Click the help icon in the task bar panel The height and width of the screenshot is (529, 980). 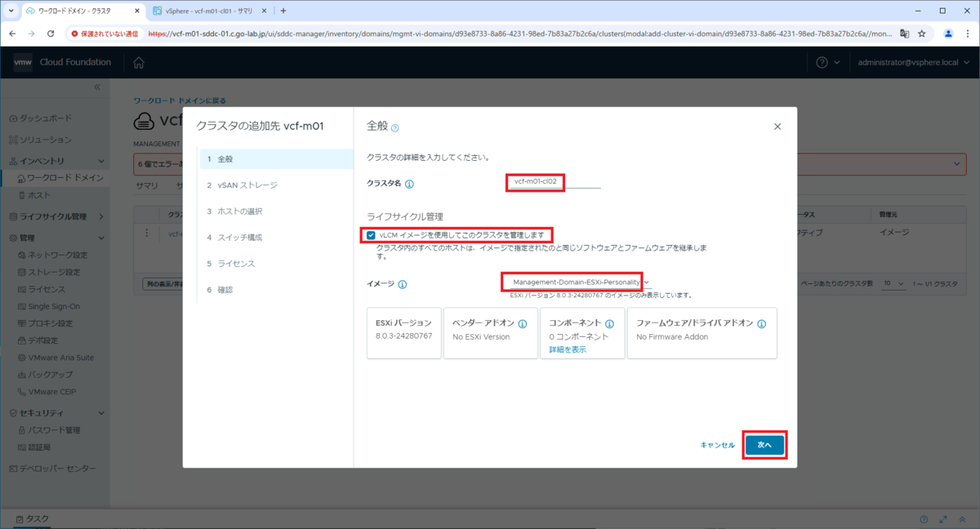pos(924,519)
